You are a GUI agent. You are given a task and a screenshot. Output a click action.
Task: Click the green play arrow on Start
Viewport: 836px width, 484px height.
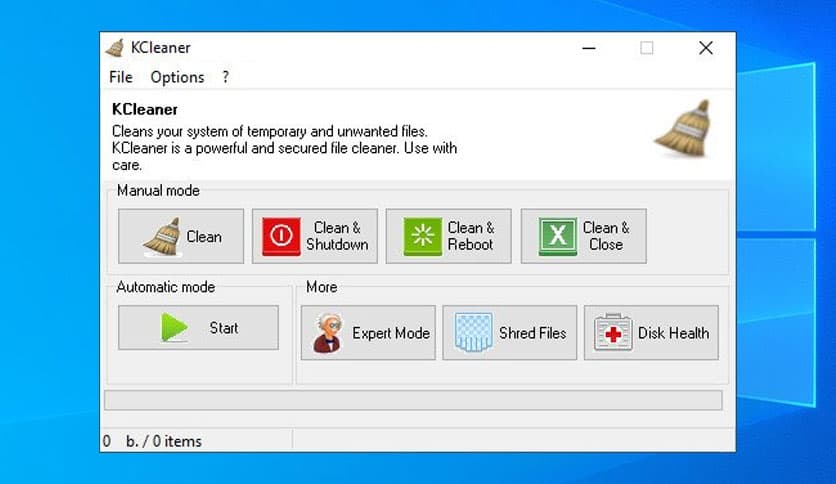pyautogui.click(x=174, y=327)
